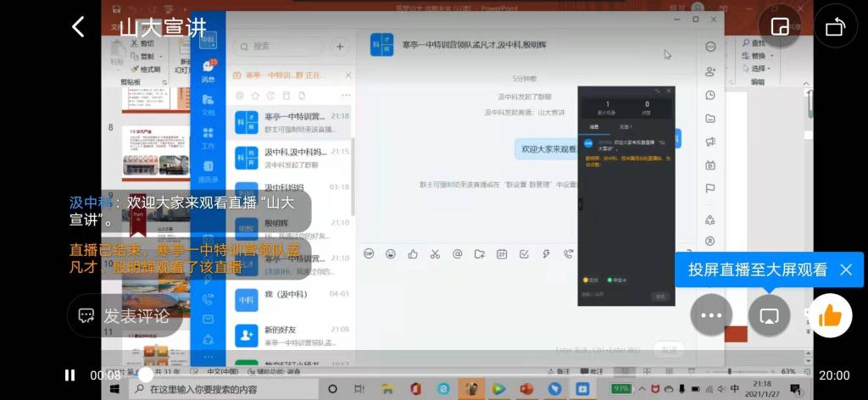Focus the DingTalk 搜索 search field
Image resolution: width=868 pixels, height=400 pixels.
(x=280, y=47)
